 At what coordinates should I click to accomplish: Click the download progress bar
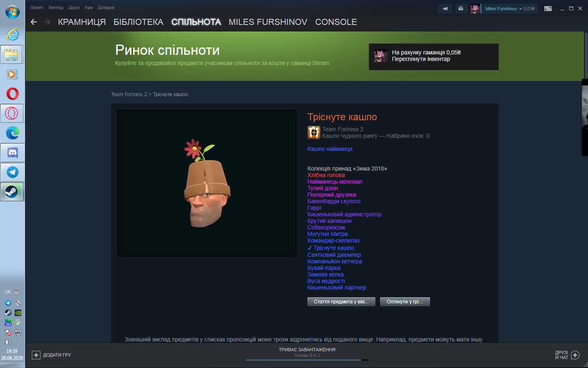[x=307, y=360]
